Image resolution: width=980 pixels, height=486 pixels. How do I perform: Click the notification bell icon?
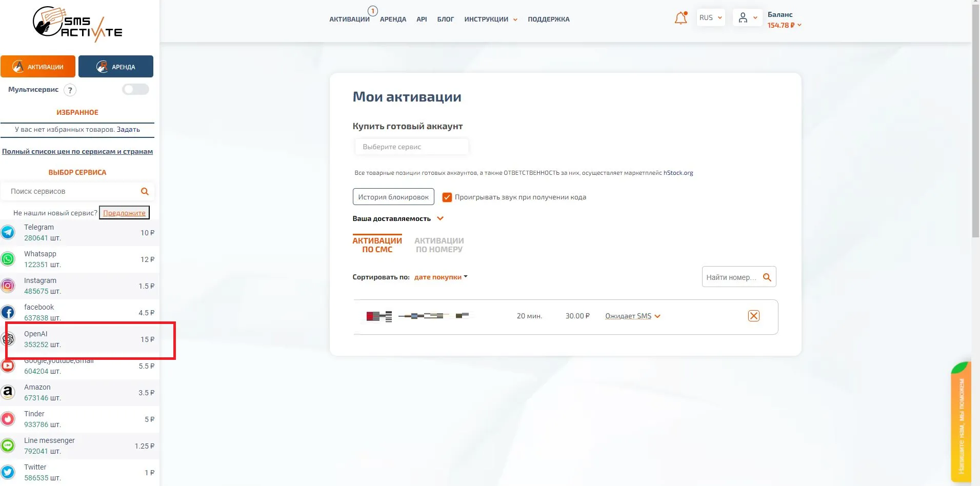pos(681,18)
